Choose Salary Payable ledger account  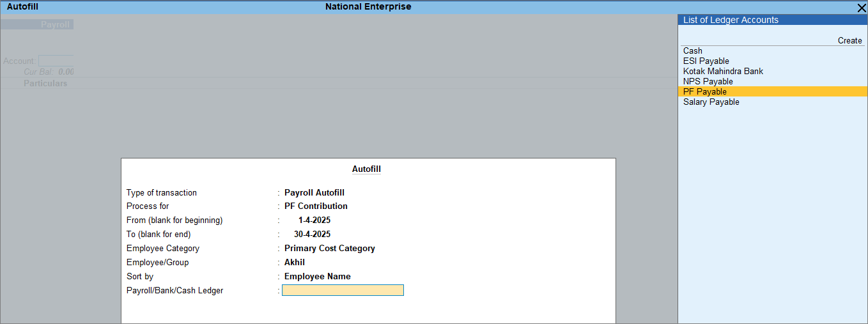(711, 102)
